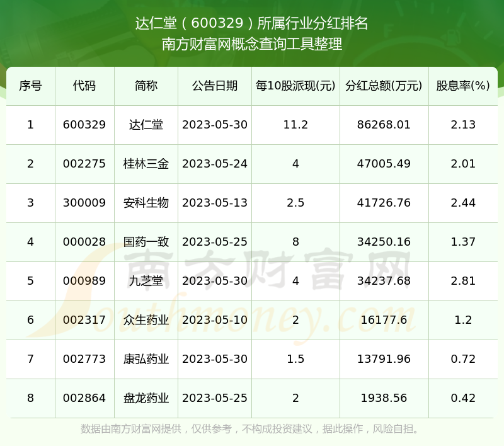Screen dimensions: 504x446
Task: Select the dividend total 86268.01 cell
Action: click(x=384, y=125)
